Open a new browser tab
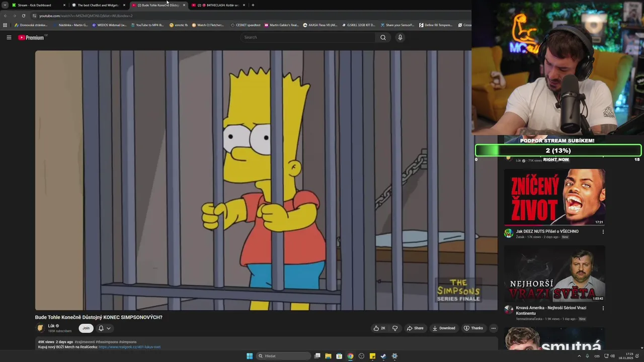Image resolution: width=644 pixels, height=362 pixels. (253, 5)
